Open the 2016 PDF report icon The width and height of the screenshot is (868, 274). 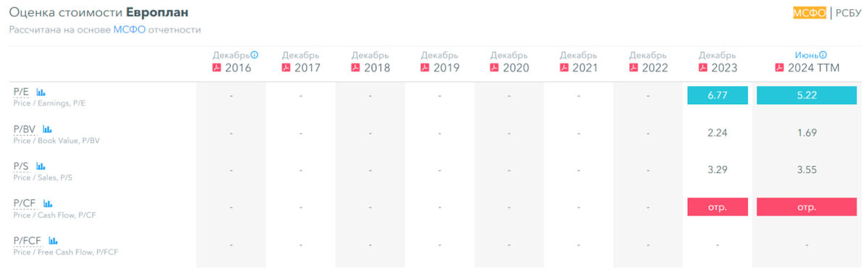pyautogui.click(x=216, y=68)
